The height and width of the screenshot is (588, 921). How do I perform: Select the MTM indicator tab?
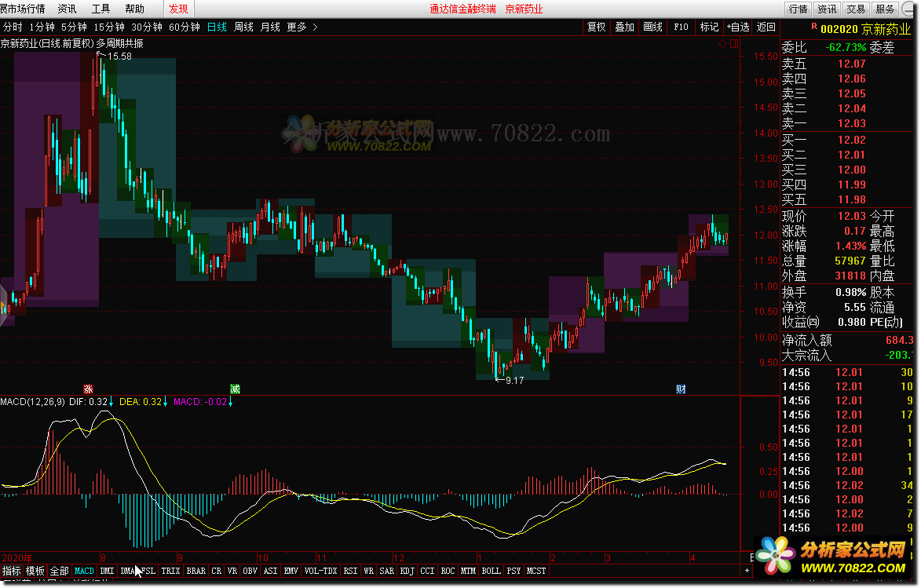click(468, 571)
